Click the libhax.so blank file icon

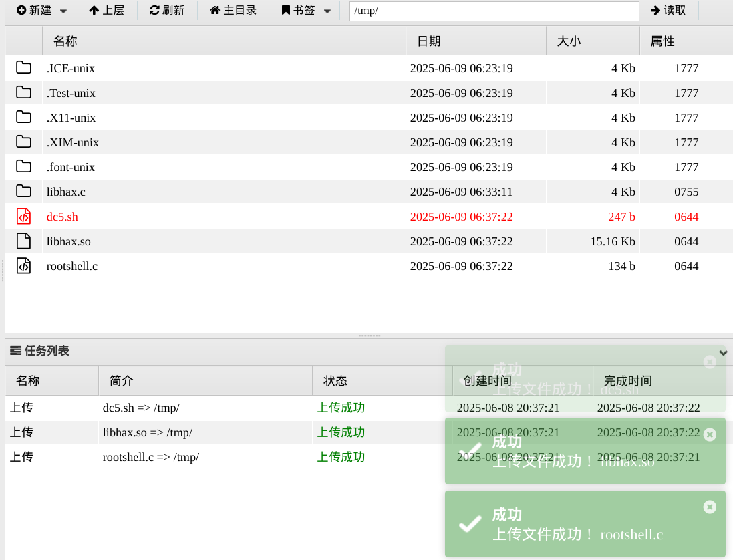tap(24, 241)
